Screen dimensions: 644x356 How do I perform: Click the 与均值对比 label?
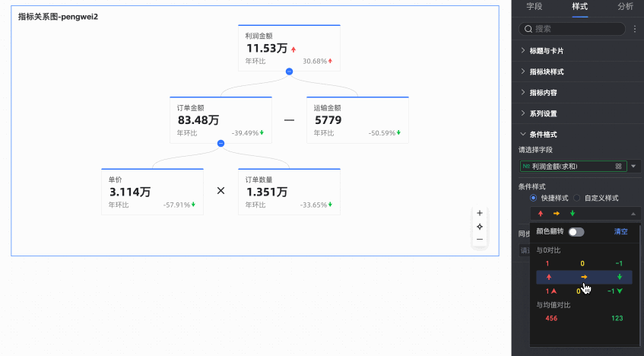click(x=554, y=305)
